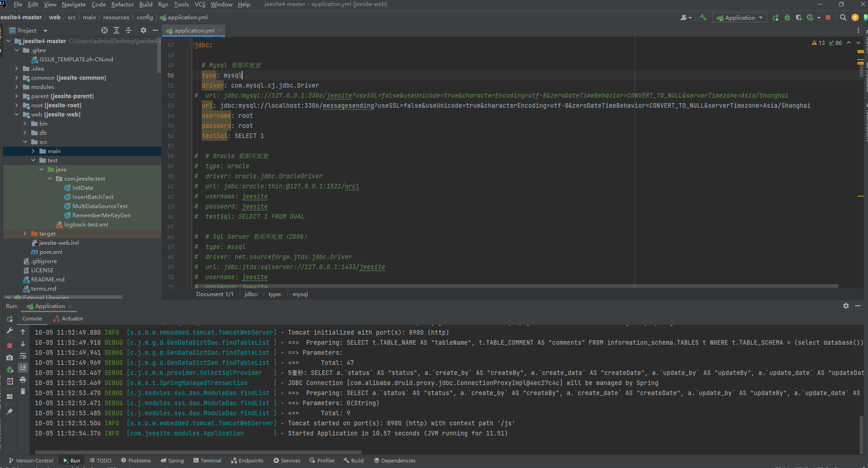Image resolution: width=868 pixels, height=468 pixels.
Task: Jump down the stack trace in the console
Action: pos(23,344)
